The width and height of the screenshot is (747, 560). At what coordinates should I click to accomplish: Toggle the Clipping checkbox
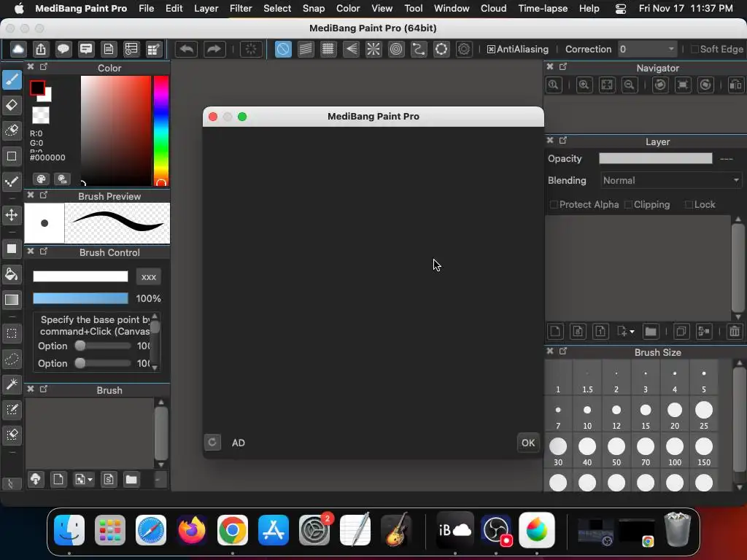[x=628, y=204]
